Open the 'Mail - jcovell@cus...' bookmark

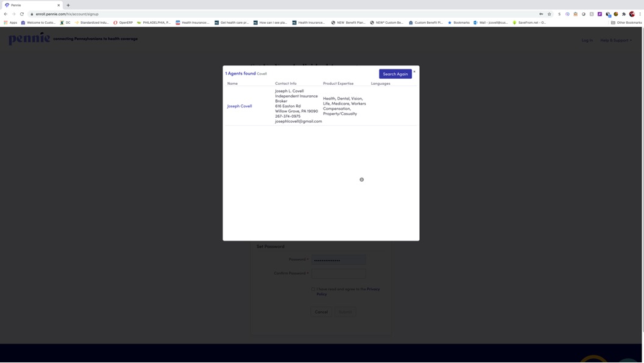tap(491, 23)
